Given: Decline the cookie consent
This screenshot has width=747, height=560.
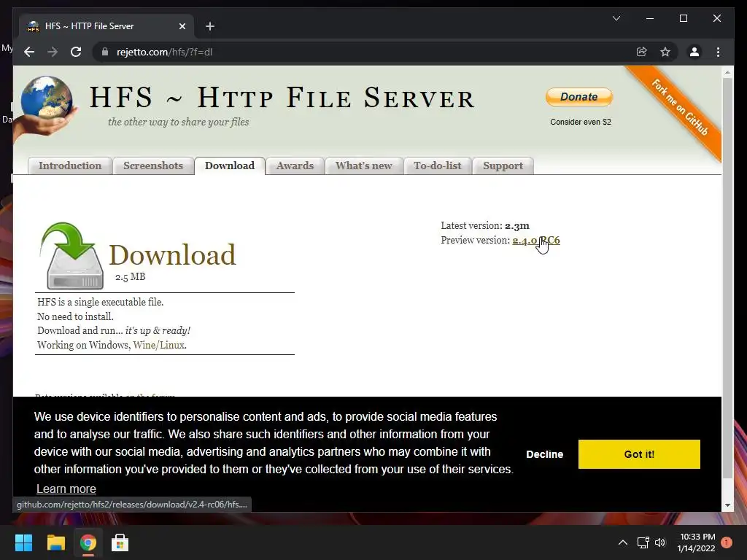Looking at the screenshot, I should 544,454.
